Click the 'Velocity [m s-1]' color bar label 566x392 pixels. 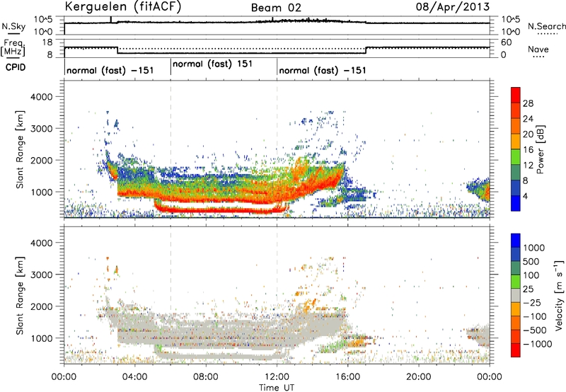click(x=559, y=295)
